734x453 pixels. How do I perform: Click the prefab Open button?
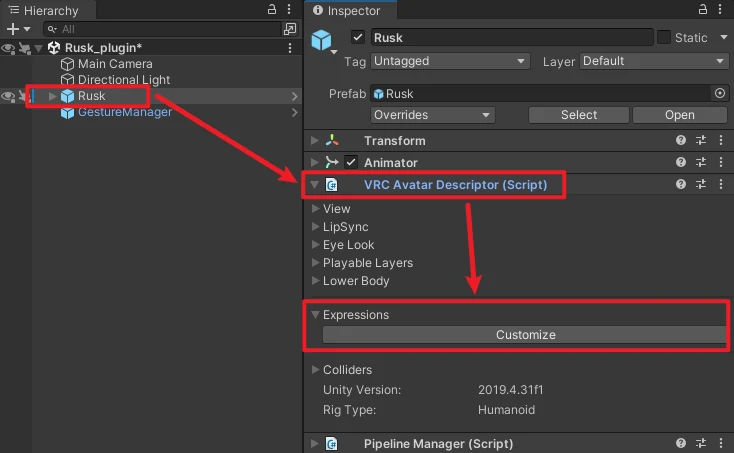tap(679, 115)
